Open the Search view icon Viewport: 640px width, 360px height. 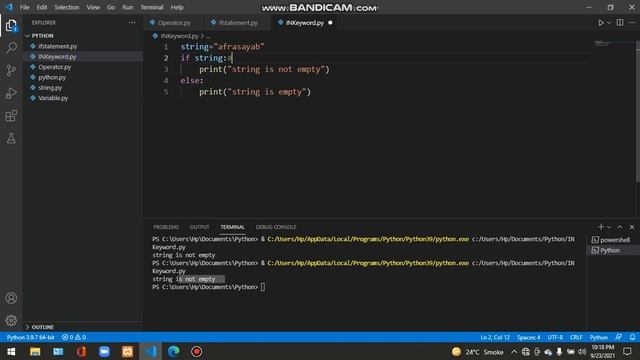(11, 48)
